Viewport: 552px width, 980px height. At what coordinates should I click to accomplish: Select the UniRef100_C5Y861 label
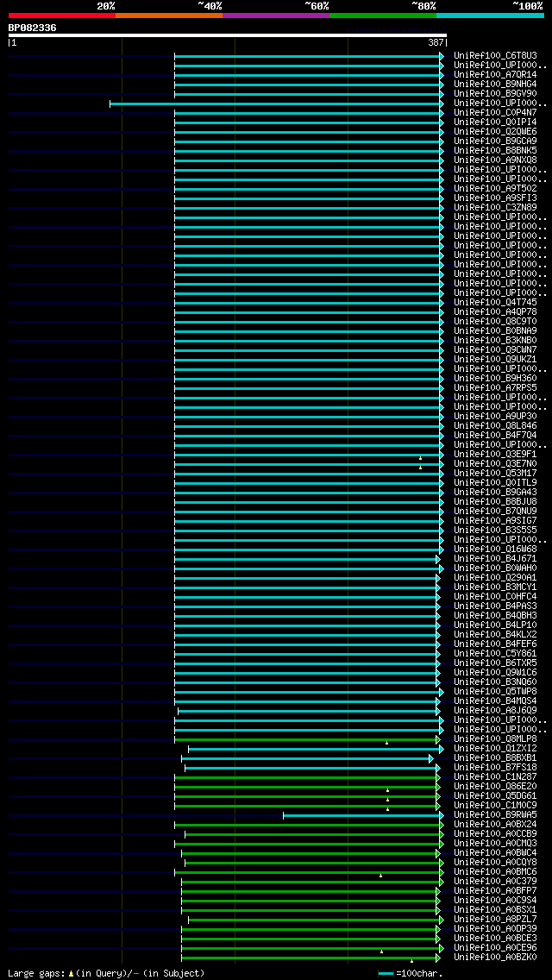495,654
